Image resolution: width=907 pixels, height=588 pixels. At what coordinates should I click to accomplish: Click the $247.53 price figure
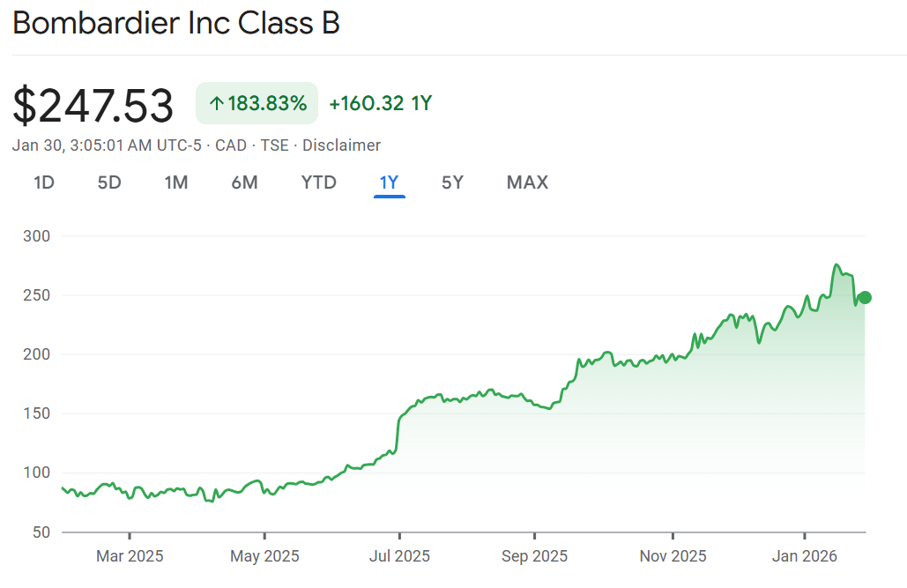pos(93,105)
